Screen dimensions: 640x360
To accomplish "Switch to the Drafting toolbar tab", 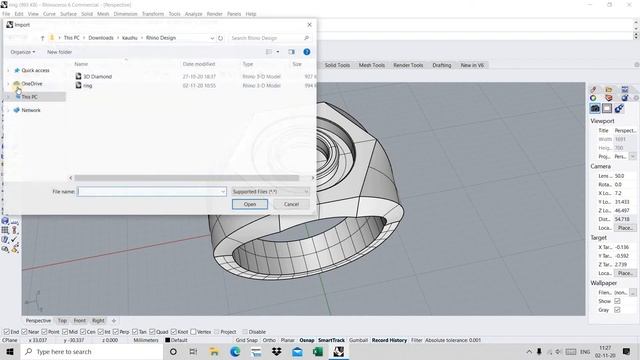I will pyautogui.click(x=442, y=65).
